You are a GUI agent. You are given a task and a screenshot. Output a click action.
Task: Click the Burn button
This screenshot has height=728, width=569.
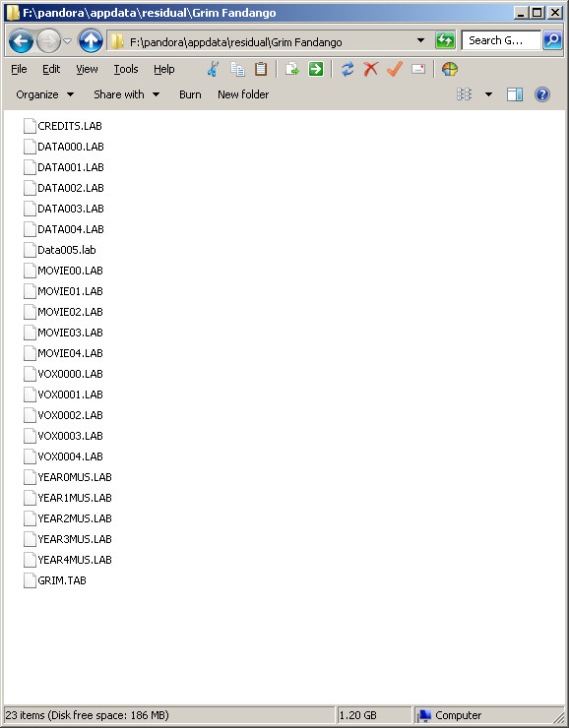(190, 94)
